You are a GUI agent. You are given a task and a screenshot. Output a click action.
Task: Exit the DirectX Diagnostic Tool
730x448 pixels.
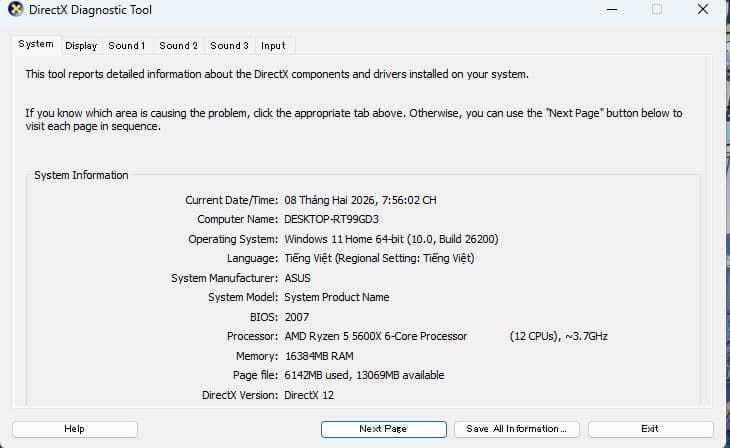(x=650, y=429)
